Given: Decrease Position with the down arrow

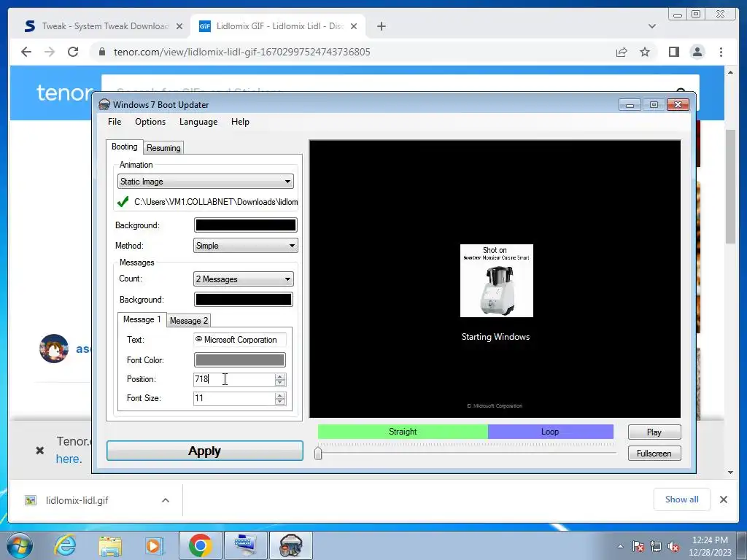Looking at the screenshot, I should click(x=280, y=383).
